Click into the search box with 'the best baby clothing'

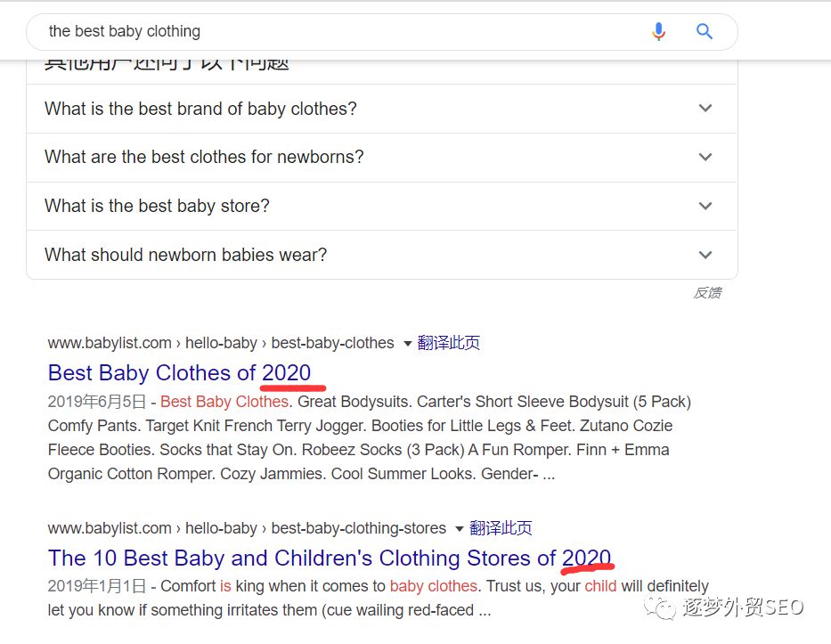pyautogui.click(x=339, y=32)
